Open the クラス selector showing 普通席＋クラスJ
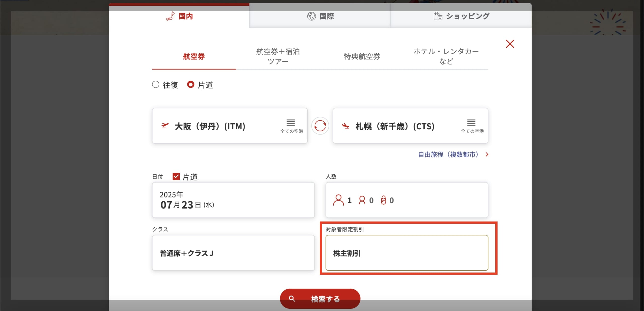This screenshot has width=644, height=311. click(x=233, y=253)
